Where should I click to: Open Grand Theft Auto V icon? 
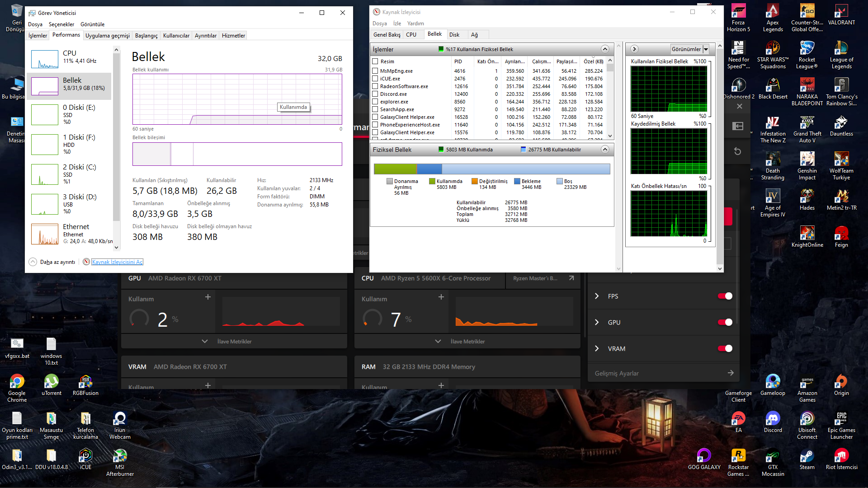[807, 129]
